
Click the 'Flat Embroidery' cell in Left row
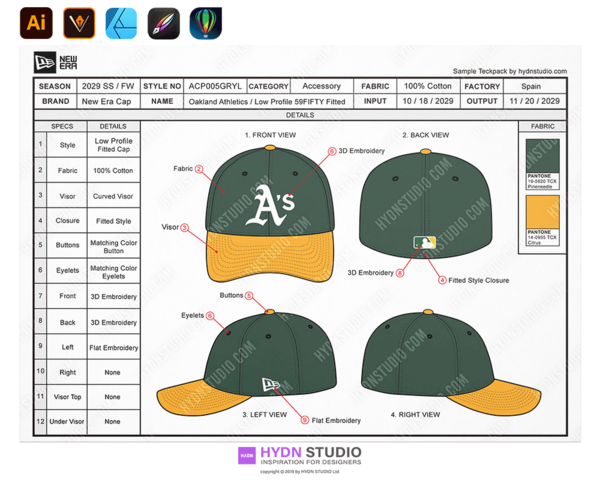tap(114, 348)
